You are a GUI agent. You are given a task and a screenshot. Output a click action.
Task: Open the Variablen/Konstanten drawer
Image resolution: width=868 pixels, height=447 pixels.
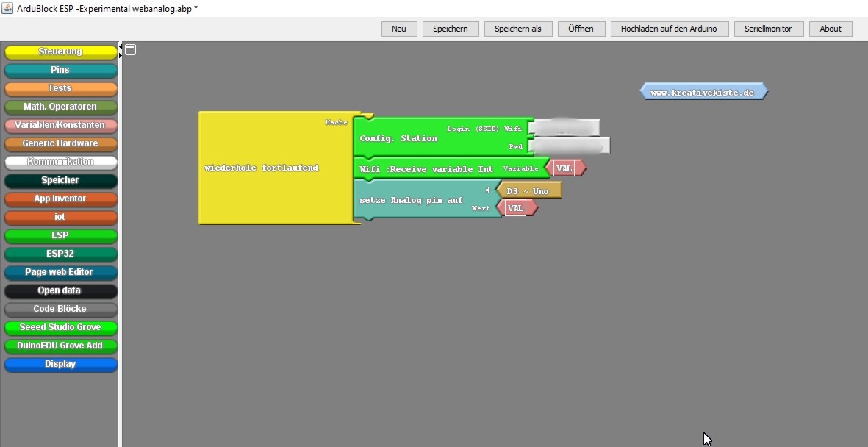[60, 126]
